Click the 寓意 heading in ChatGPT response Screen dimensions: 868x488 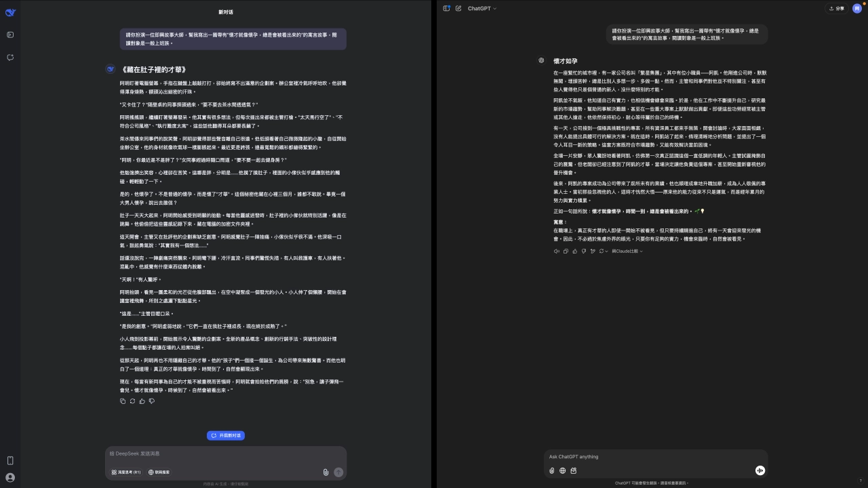click(x=560, y=222)
